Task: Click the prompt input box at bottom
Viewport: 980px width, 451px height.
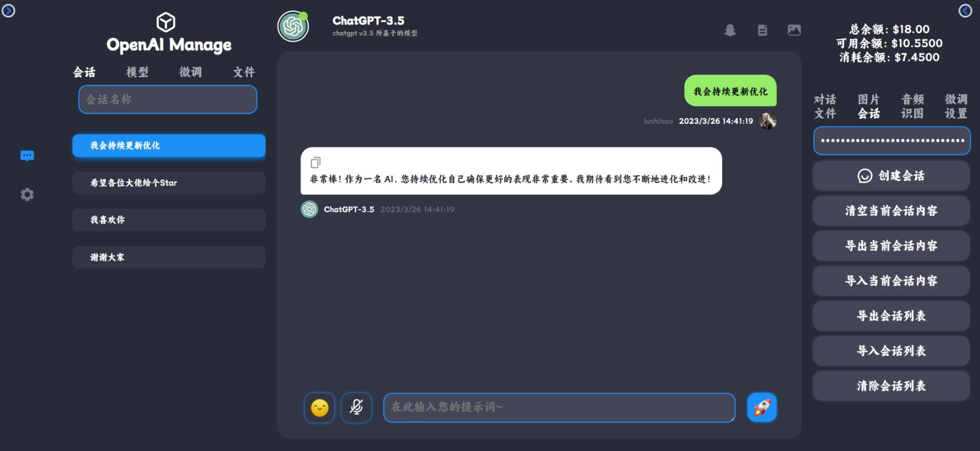Action: (559, 407)
